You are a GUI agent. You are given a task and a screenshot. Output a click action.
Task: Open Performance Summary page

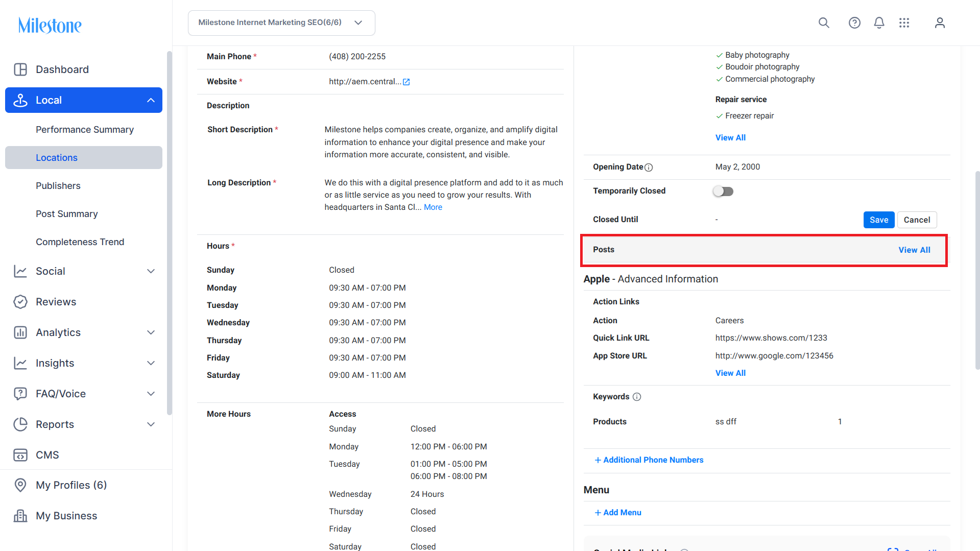[85, 130]
